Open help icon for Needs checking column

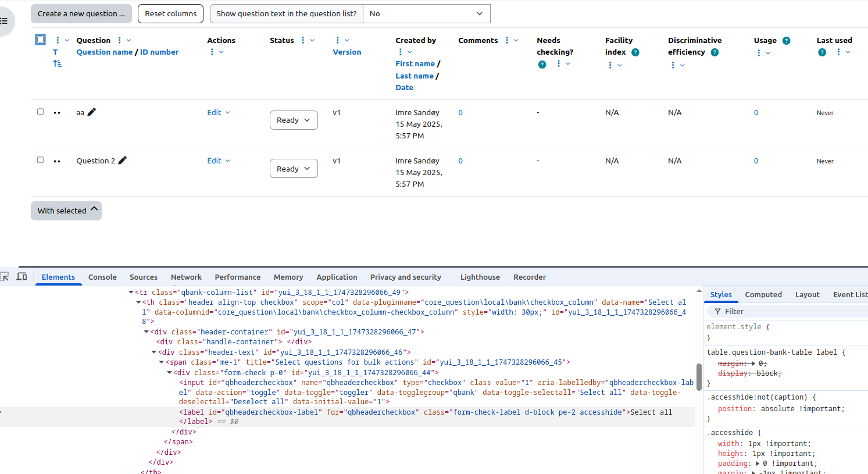click(542, 65)
